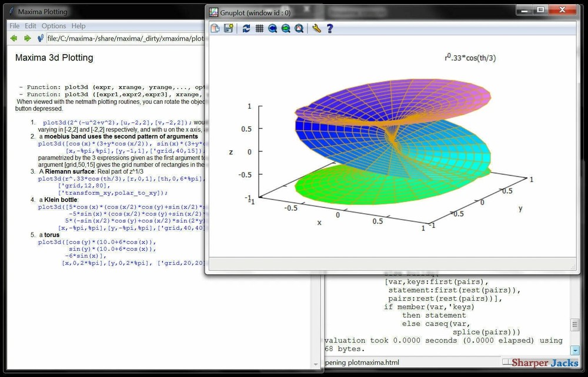588x377 pixels.
Task: Copy the plot to clipboard
Action: [x=215, y=28]
